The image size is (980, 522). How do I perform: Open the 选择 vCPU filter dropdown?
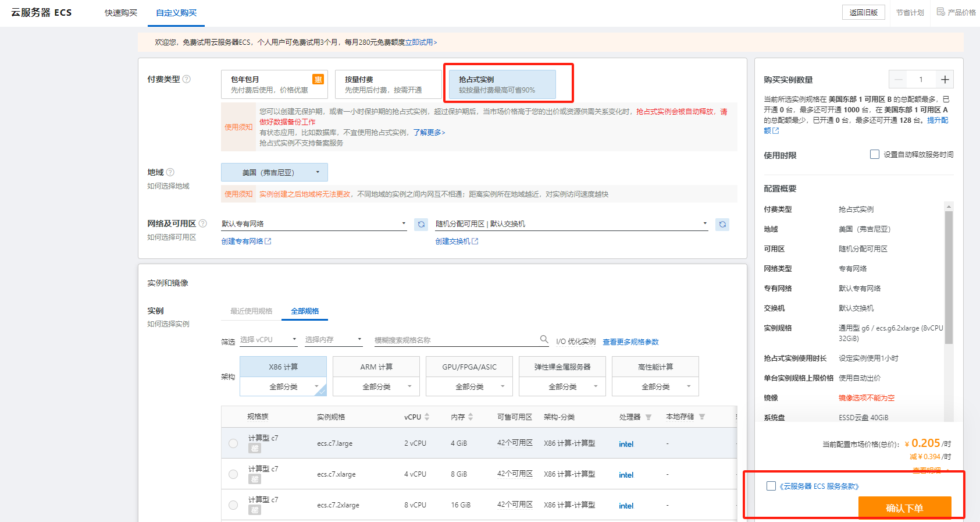click(x=269, y=340)
